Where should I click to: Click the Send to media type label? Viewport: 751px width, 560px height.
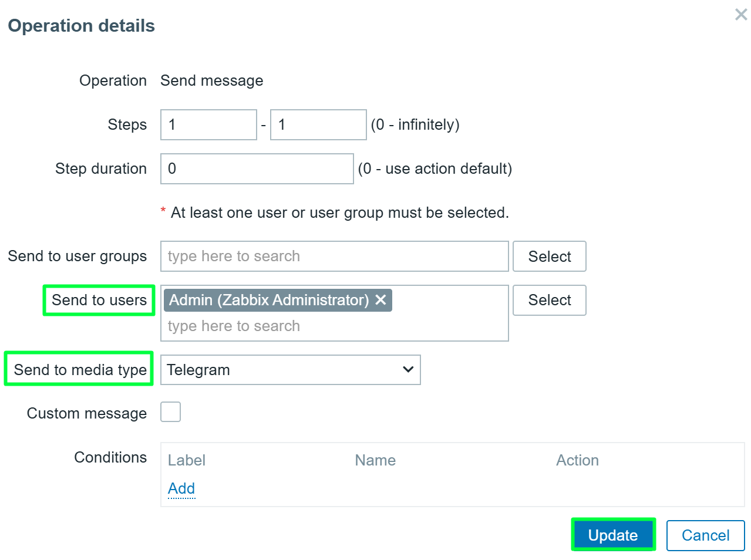pyautogui.click(x=80, y=370)
